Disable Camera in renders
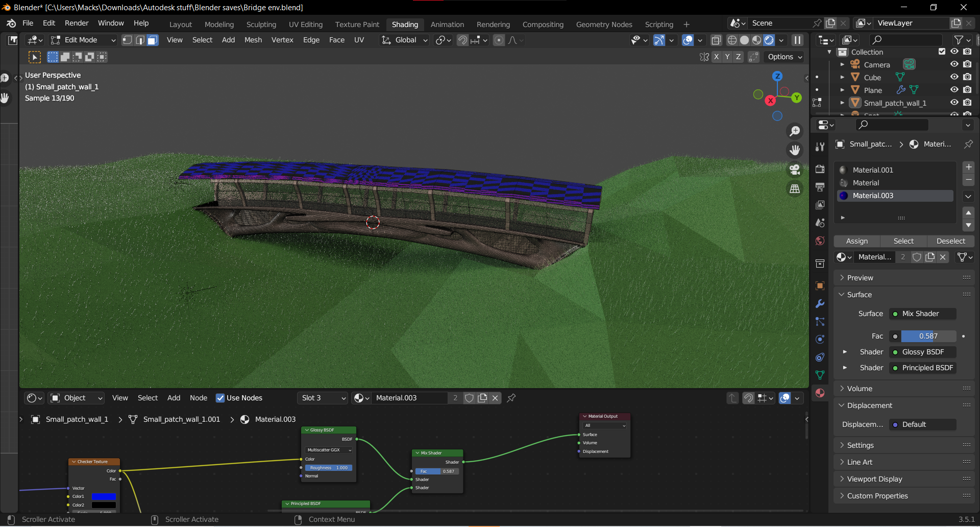980x527 pixels. (967, 64)
